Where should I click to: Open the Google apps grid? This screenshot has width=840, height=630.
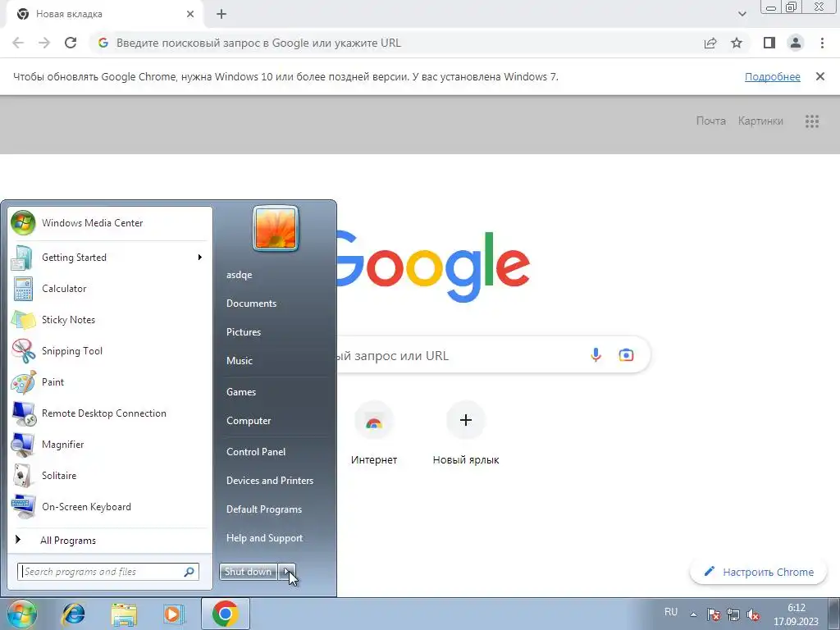812,121
